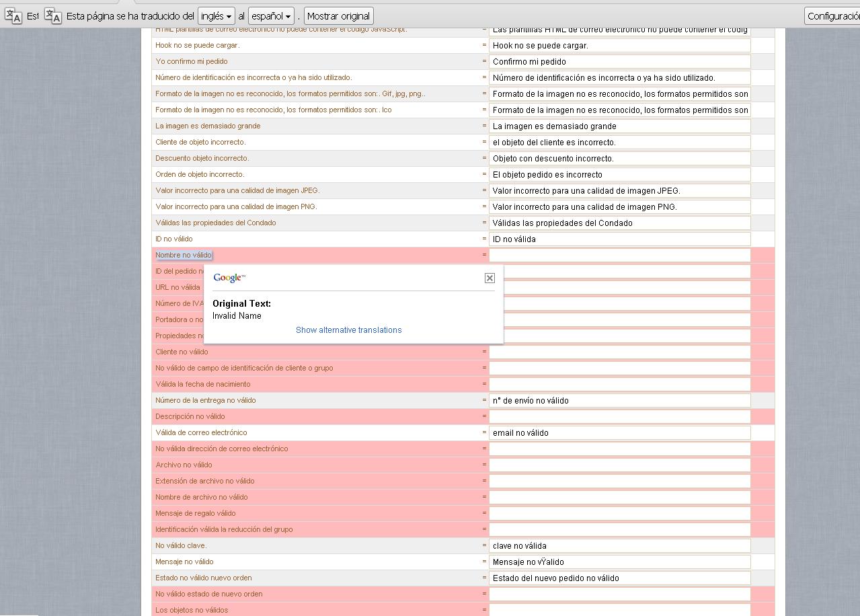Click the field containing 'clave no válida'
The width and height of the screenshot is (860, 616).
click(619, 545)
